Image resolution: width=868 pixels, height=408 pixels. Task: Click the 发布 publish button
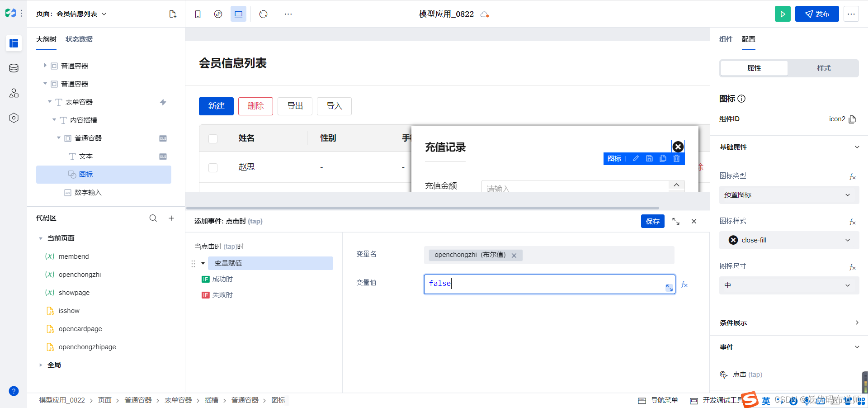[817, 14]
